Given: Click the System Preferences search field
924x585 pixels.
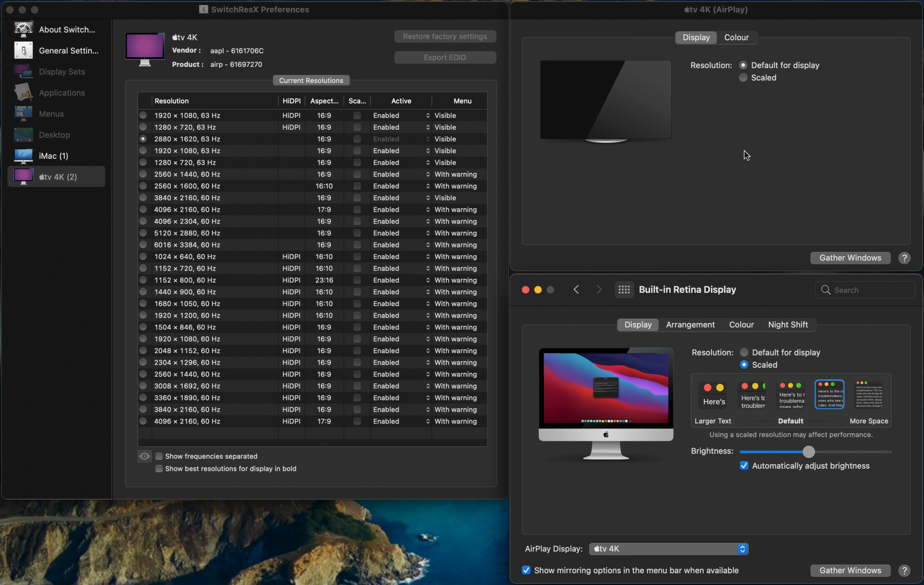Looking at the screenshot, I should point(865,290).
